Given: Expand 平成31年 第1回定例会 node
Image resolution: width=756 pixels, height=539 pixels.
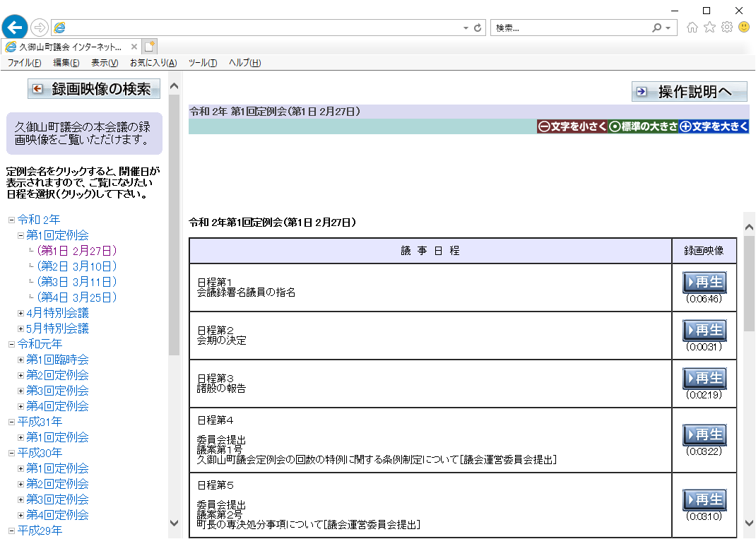Looking at the screenshot, I should (x=20, y=437).
